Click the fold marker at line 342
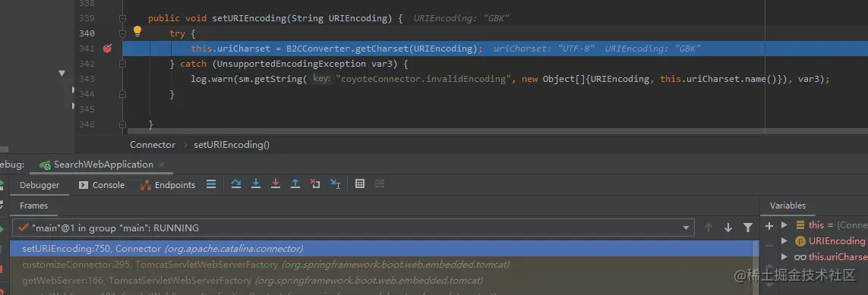 123,64
